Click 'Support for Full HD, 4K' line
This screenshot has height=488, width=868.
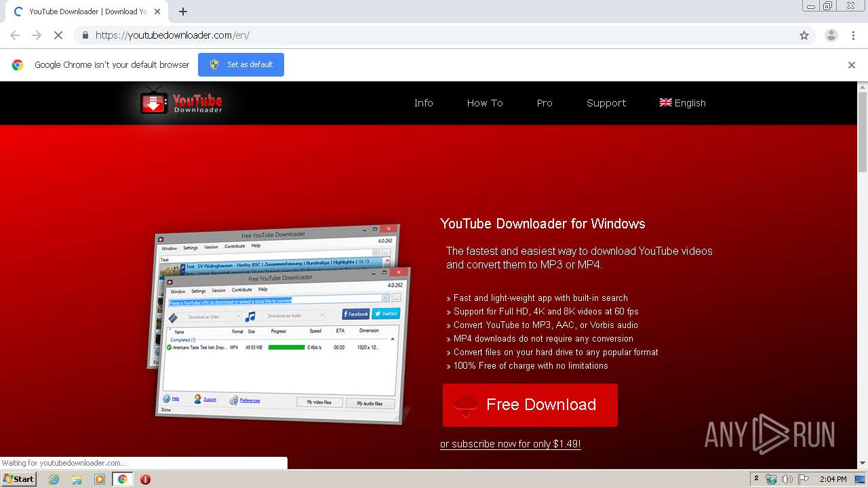[x=542, y=311]
